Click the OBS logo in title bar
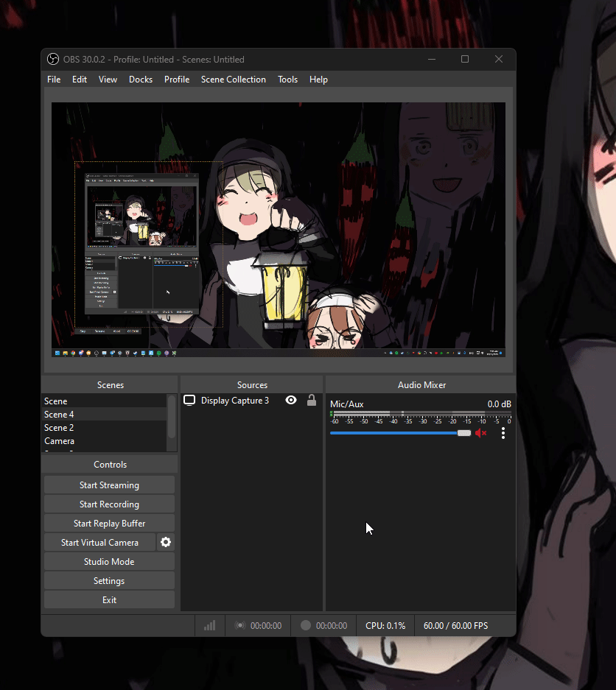The image size is (616, 690). tap(53, 59)
